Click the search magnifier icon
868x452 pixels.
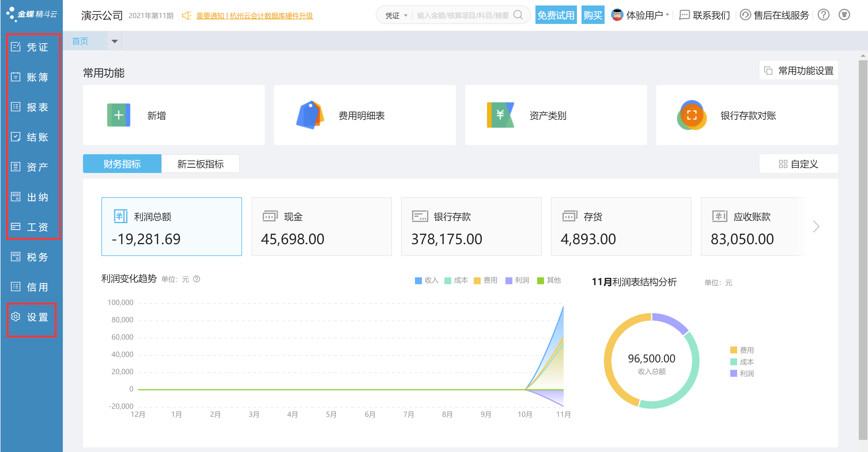coord(518,15)
